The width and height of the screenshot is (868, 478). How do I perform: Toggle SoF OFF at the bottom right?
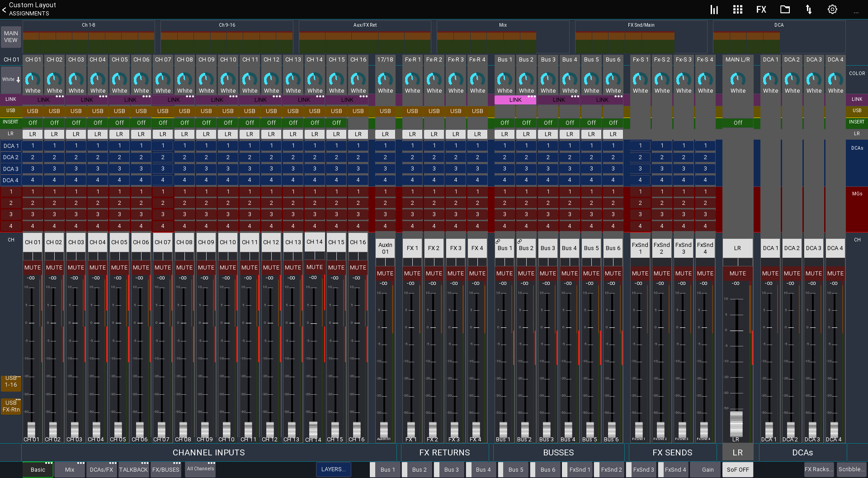pyautogui.click(x=737, y=469)
